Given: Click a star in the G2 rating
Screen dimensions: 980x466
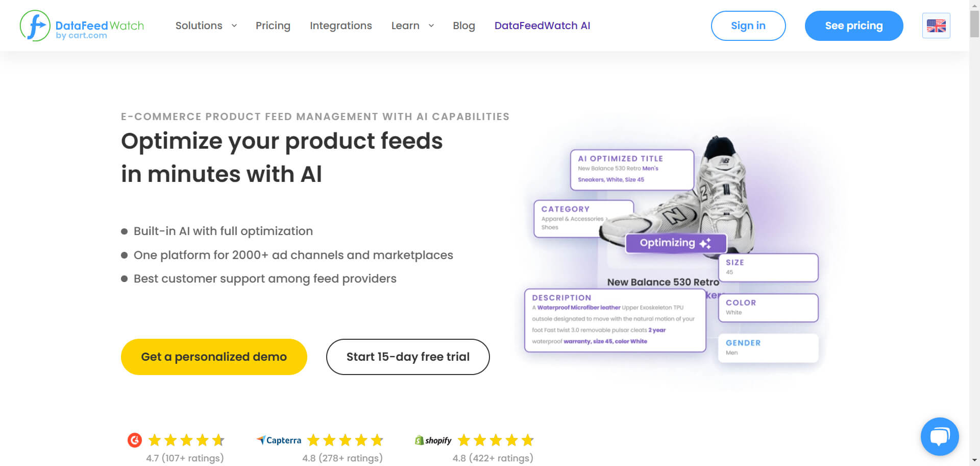Looking at the screenshot, I should click(186, 439).
